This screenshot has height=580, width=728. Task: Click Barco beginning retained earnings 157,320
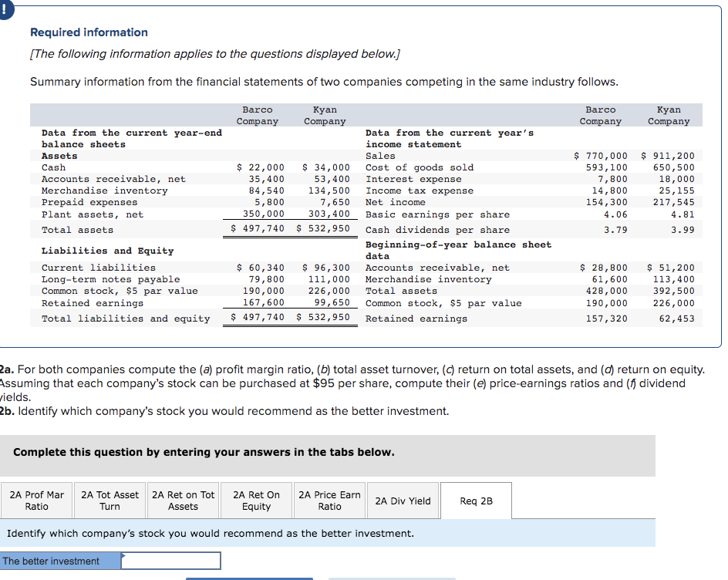[x=606, y=319]
